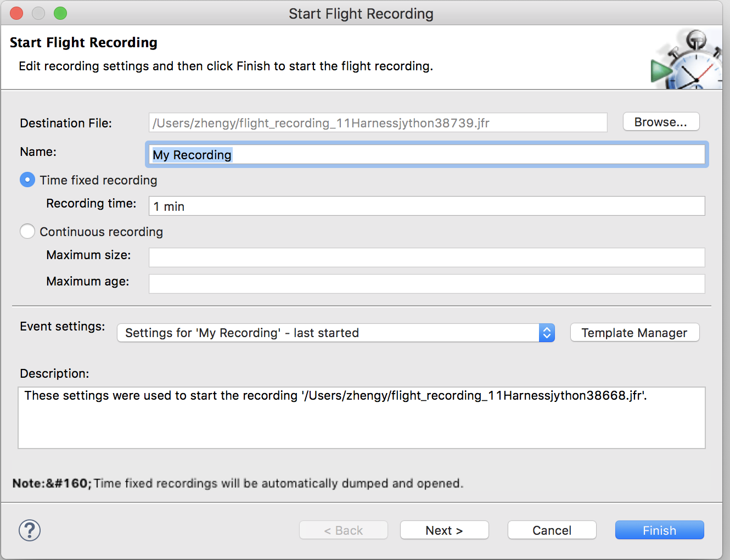Screen dimensions: 730x560
Task: Click the help question mark icon
Action: point(30,530)
